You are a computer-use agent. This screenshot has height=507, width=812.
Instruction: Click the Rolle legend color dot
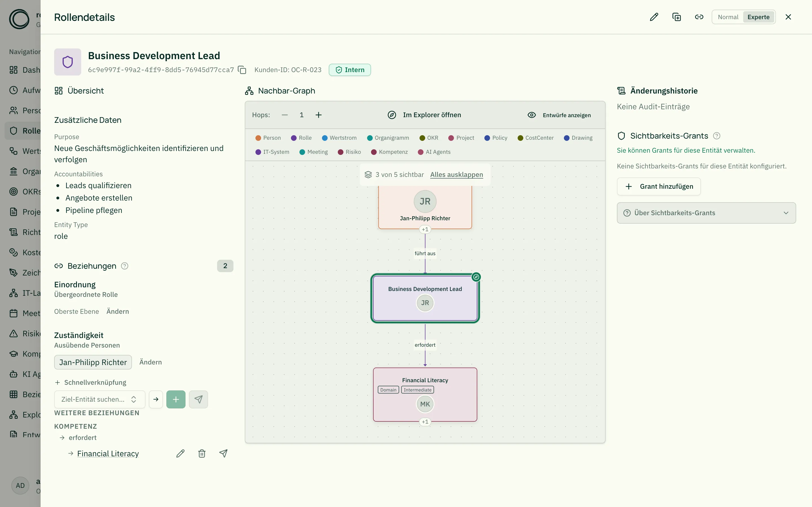pyautogui.click(x=294, y=138)
